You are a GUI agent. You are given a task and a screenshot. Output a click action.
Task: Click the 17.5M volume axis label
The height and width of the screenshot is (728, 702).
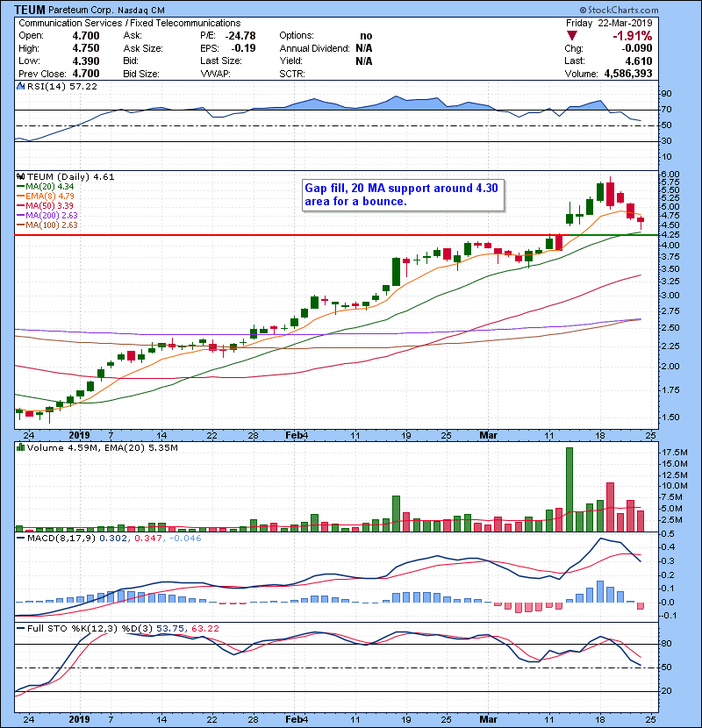pyautogui.click(x=675, y=453)
